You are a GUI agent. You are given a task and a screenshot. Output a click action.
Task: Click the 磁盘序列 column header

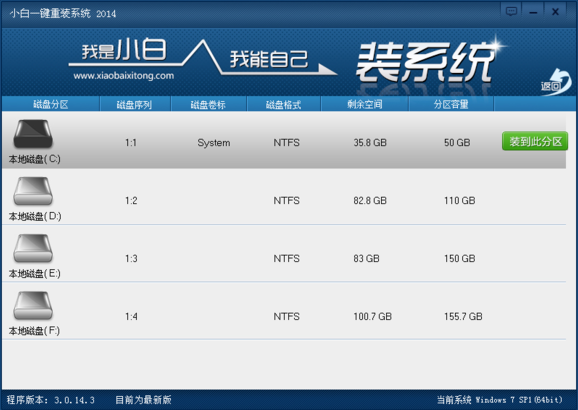[x=135, y=104]
